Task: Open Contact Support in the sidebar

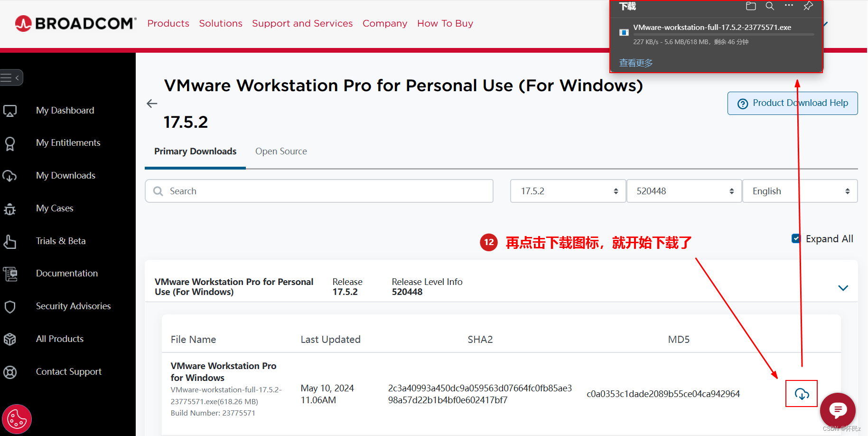Action: pos(69,371)
